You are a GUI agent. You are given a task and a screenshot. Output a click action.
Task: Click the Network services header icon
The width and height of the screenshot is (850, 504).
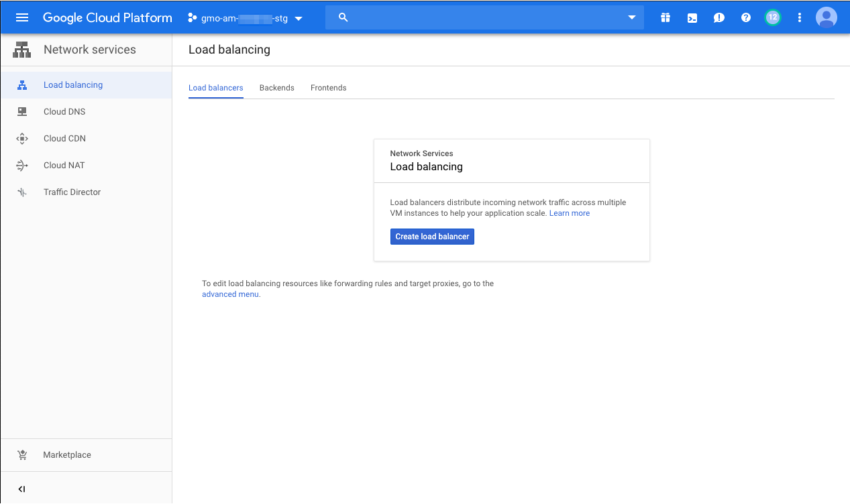pyautogui.click(x=22, y=50)
